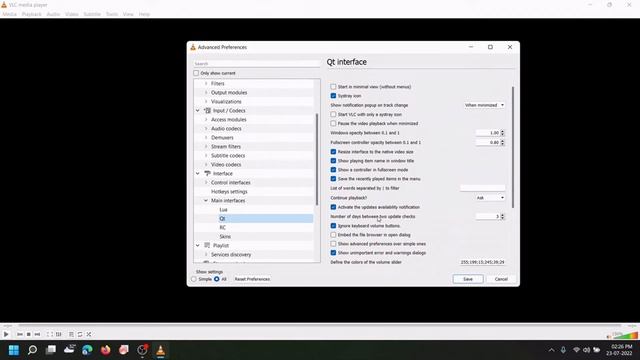Screen dimensions: 640x360
Task: Open notification popup 'When minimized' dropdown
Action: pos(484,105)
